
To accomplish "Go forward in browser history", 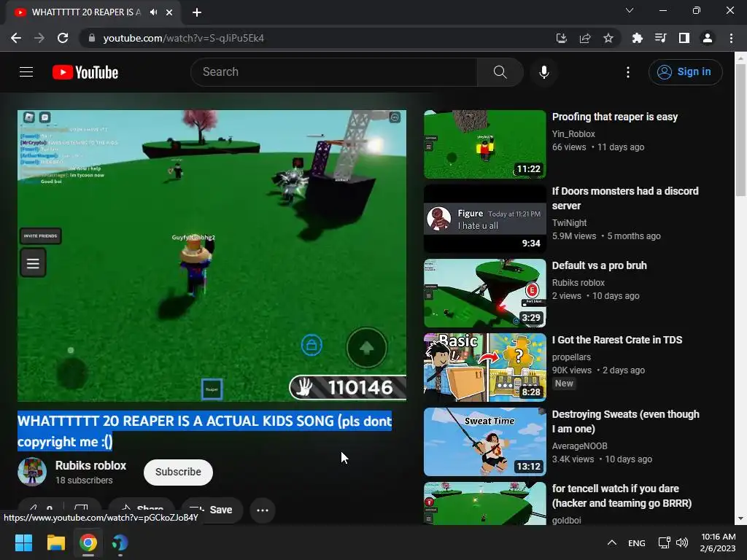I will point(39,38).
